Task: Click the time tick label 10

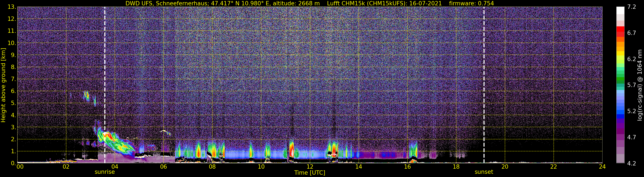Action: pyautogui.click(x=261, y=167)
